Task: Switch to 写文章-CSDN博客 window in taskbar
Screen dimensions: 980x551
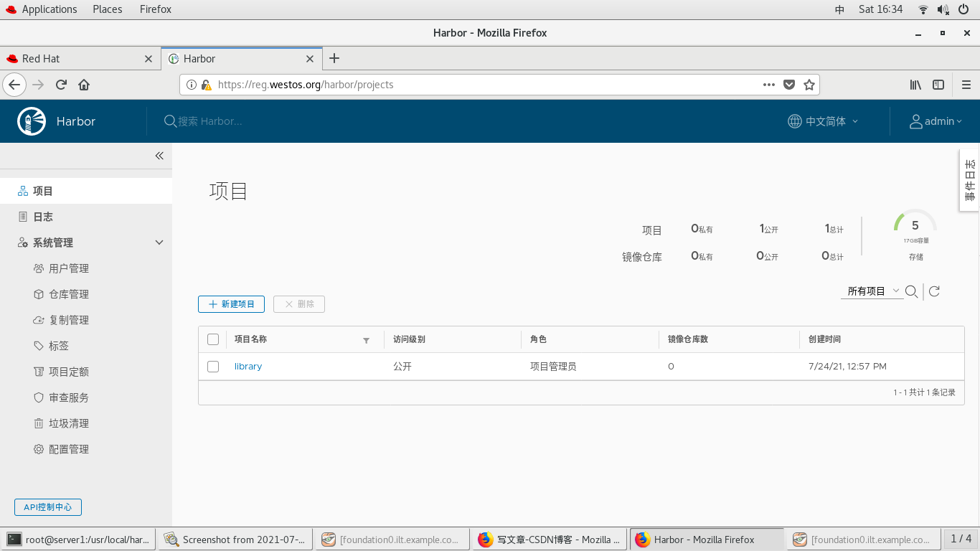Action: coord(548,540)
